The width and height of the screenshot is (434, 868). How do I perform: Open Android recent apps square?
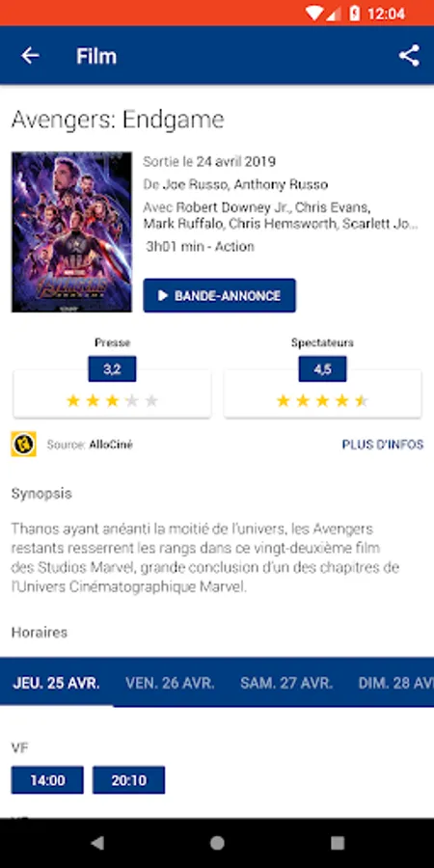[x=338, y=843]
